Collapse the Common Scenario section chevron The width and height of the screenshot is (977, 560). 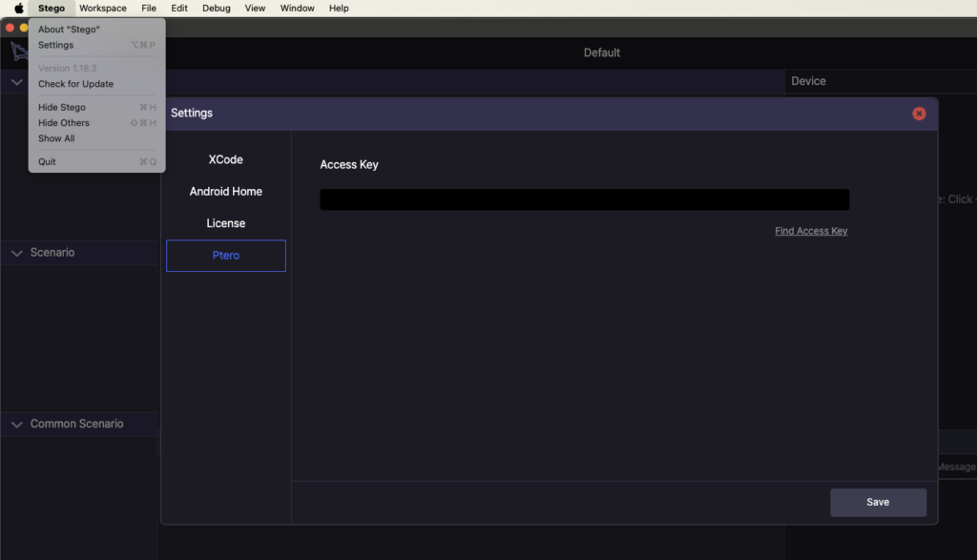pos(17,425)
